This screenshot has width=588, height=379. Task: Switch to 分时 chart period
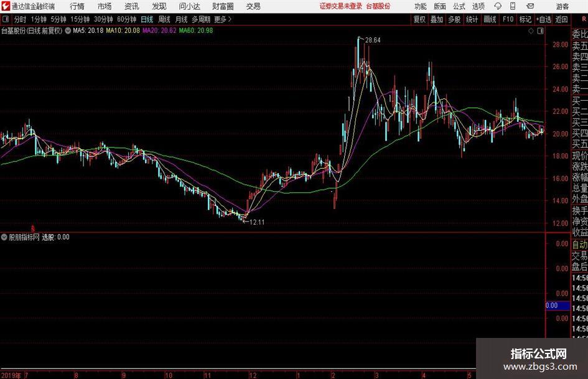(21, 19)
